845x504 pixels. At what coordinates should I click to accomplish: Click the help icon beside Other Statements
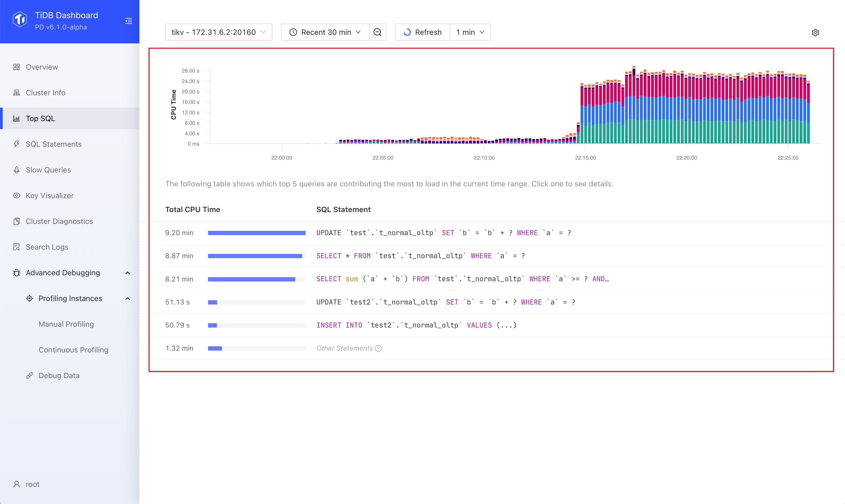coord(378,348)
